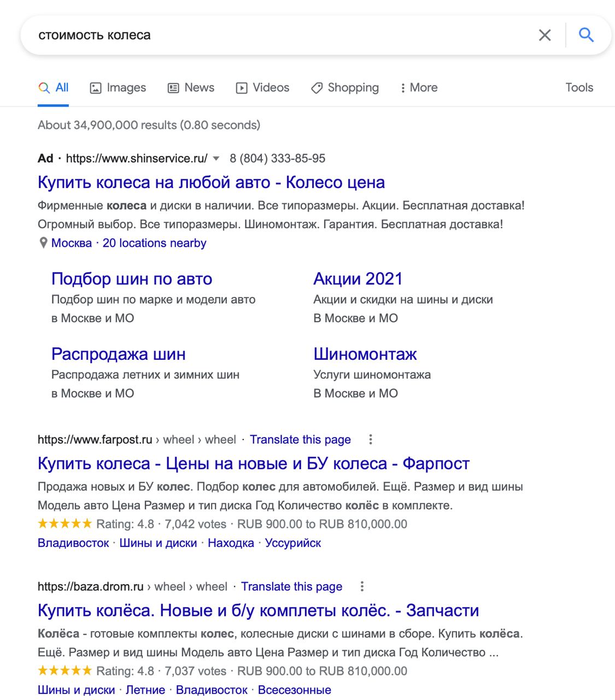Open the 'Находка' sublink
Screen dimensions: 615x700
pyautogui.click(x=231, y=543)
